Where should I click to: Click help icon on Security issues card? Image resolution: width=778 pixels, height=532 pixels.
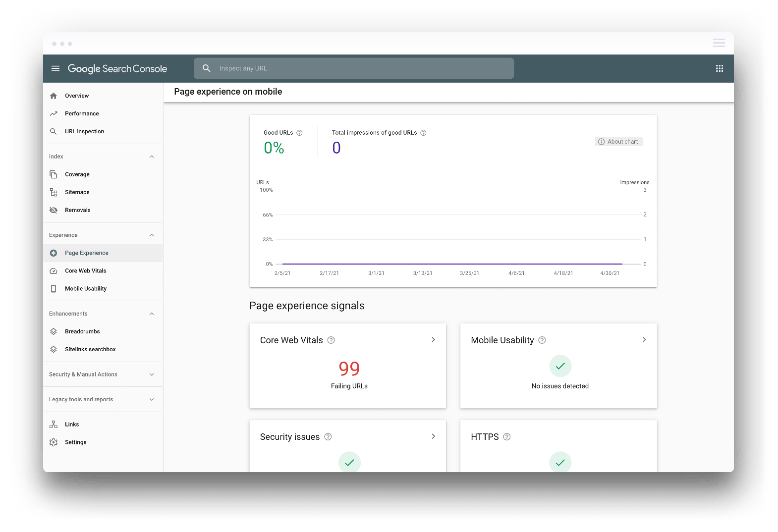(x=328, y=437)
